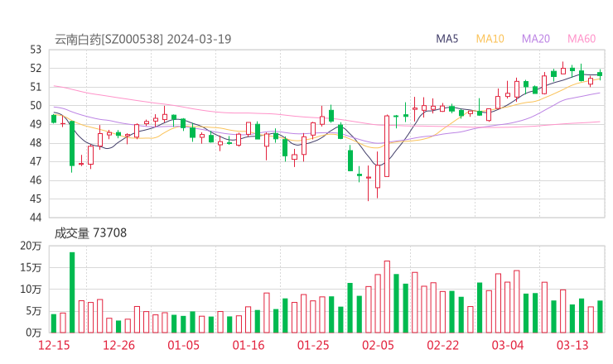Click the 44 price axis label
Screen dimensions: 613x364
click(x=36, y=217)
